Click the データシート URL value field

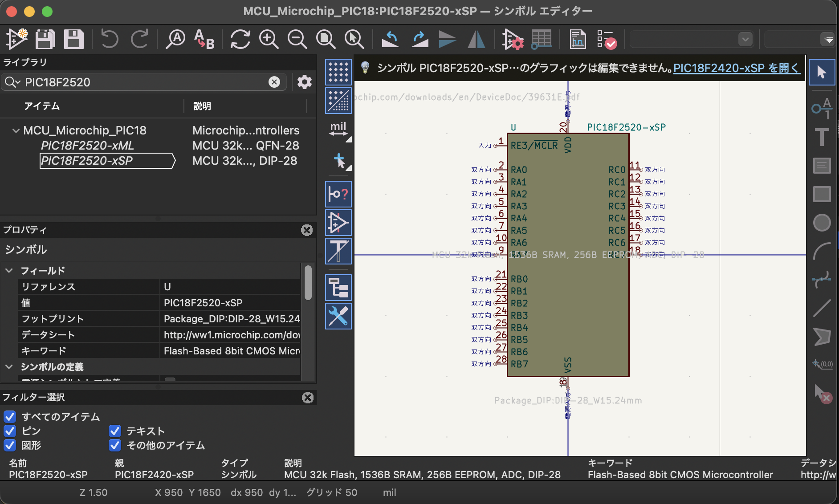tap(230, 335)
